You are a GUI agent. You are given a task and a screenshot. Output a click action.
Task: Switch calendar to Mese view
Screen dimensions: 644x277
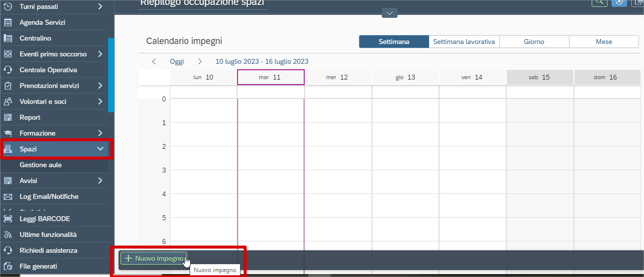(x=604, y=42)
